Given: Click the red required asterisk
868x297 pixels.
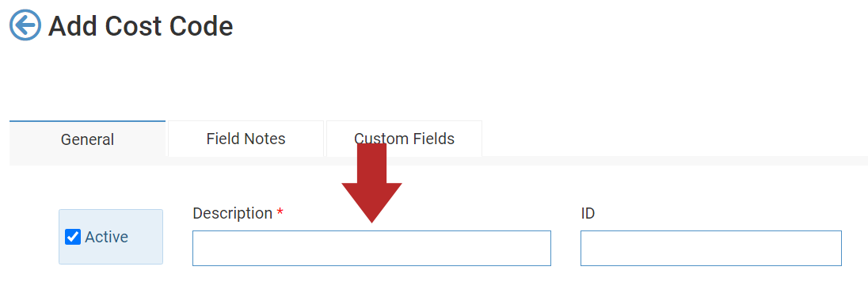Looking at the screenshot, I should click(280, 212).
